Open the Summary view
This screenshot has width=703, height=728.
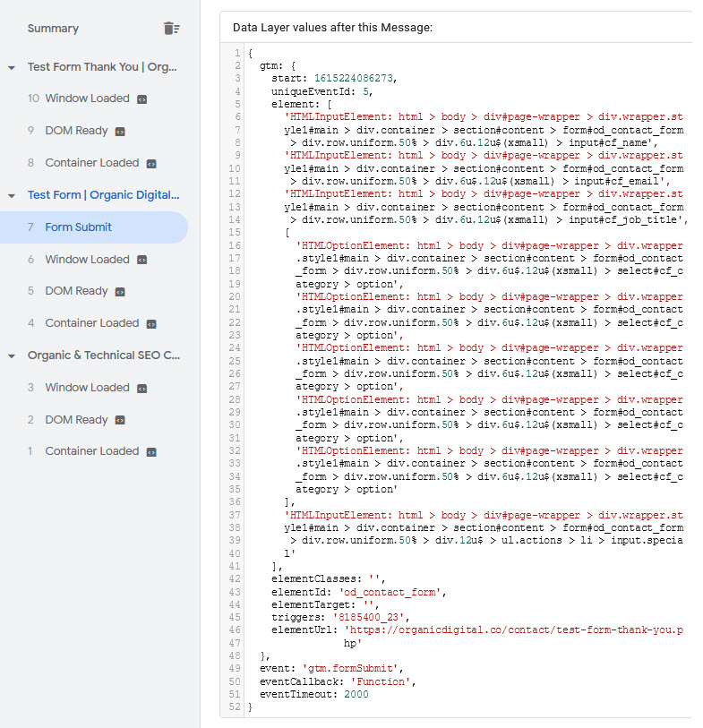53,29
